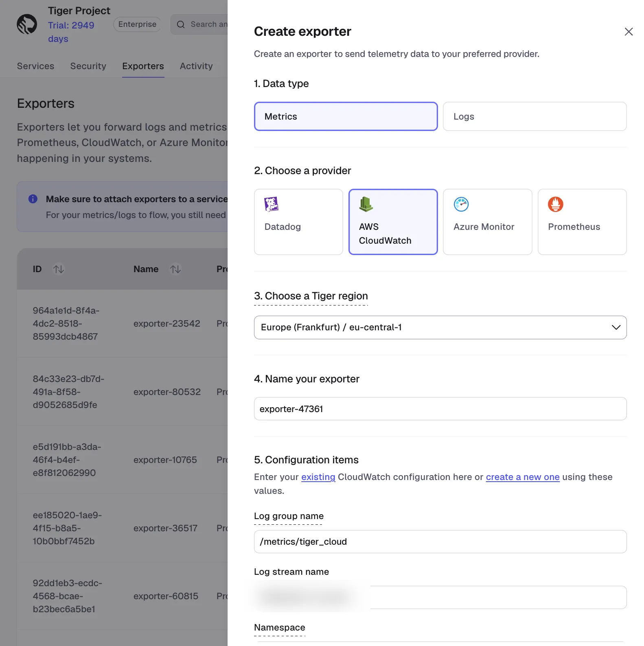Click the Namespace label

point(279,628)
